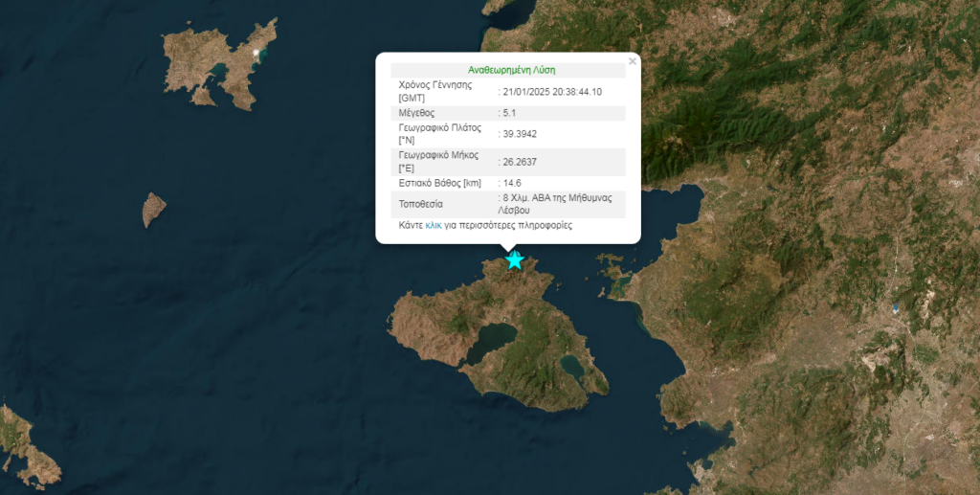
Task: Click the 'Μέγεθος' label
Action: click(416, 113)
